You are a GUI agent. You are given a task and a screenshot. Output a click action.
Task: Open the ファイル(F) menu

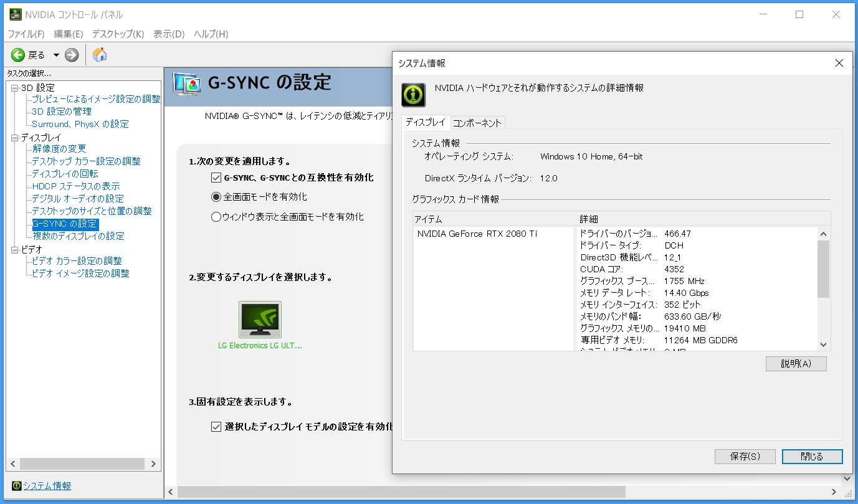point(26,34)
